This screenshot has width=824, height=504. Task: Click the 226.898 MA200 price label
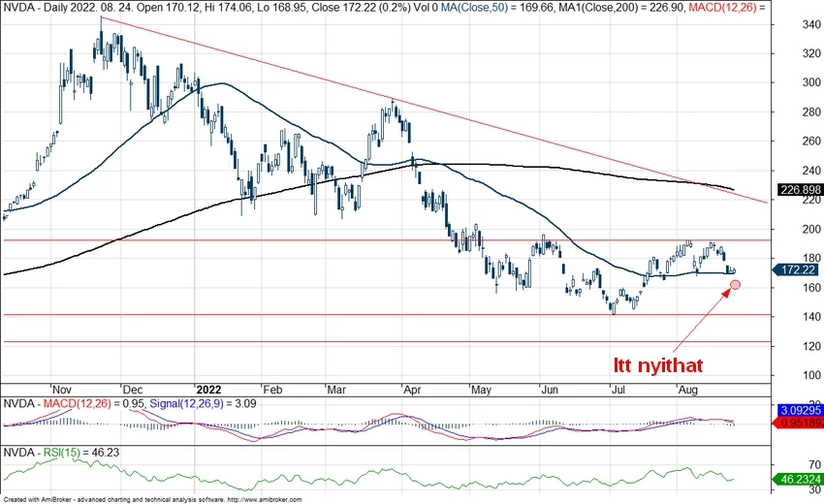[800, 189]
